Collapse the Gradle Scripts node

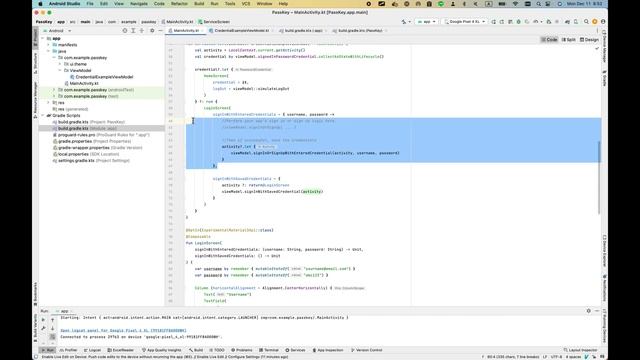(42, 116)
